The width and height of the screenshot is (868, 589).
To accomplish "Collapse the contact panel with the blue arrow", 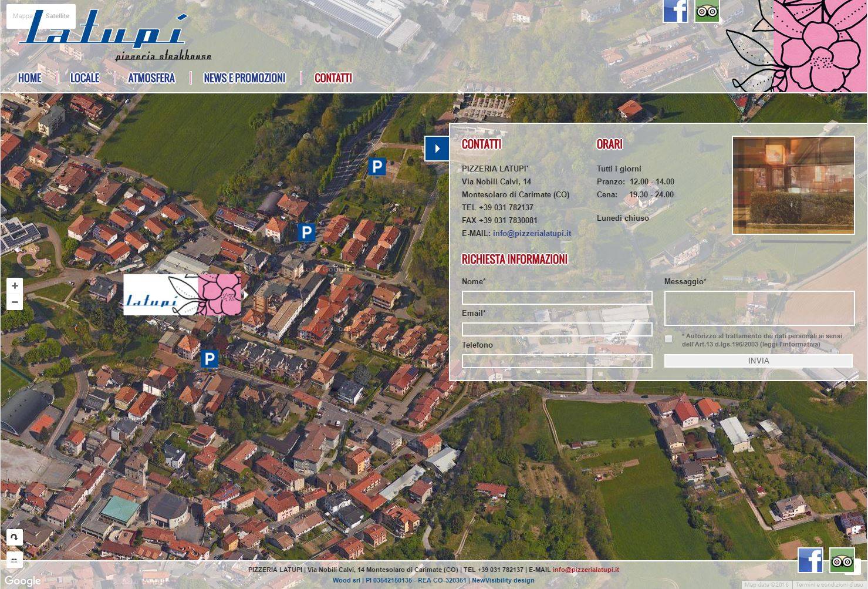I will [437, 149].
